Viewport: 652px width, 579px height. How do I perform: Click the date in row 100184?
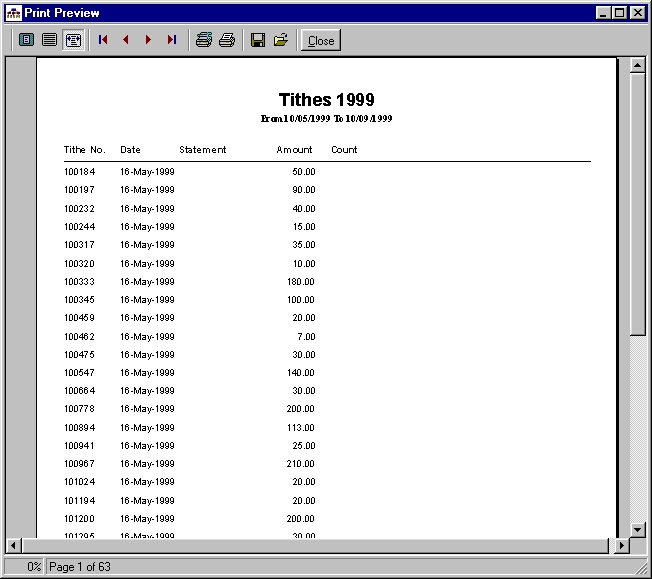[x=147, y=172]
